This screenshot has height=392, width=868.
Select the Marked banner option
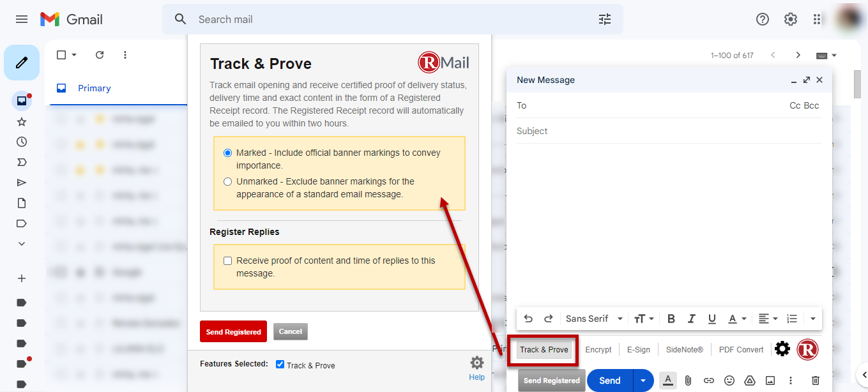click(x=227, y=153)
